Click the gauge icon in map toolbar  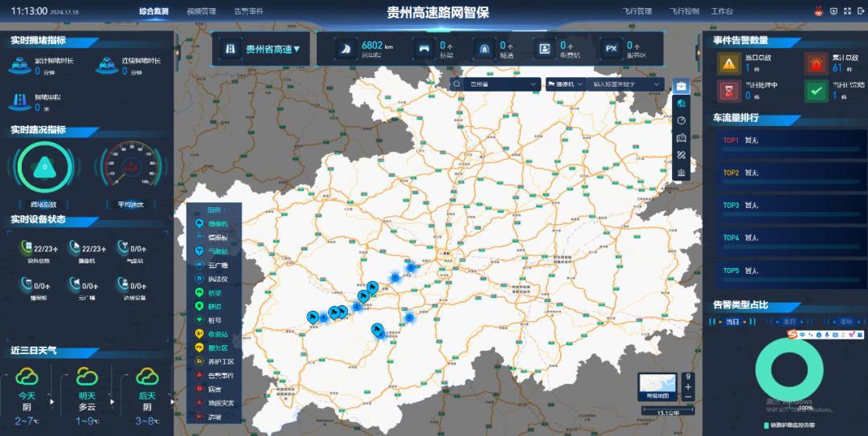click(681, 120)
